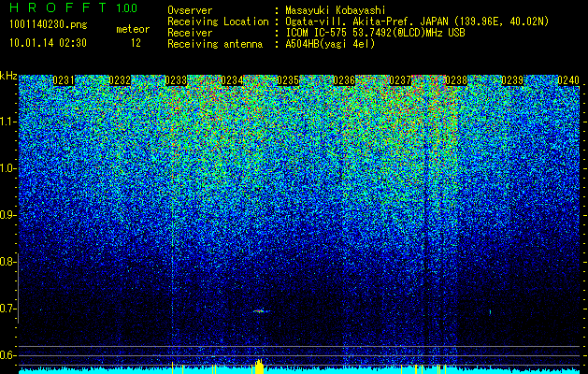Click the 0234 time marker

coord(232,80)
